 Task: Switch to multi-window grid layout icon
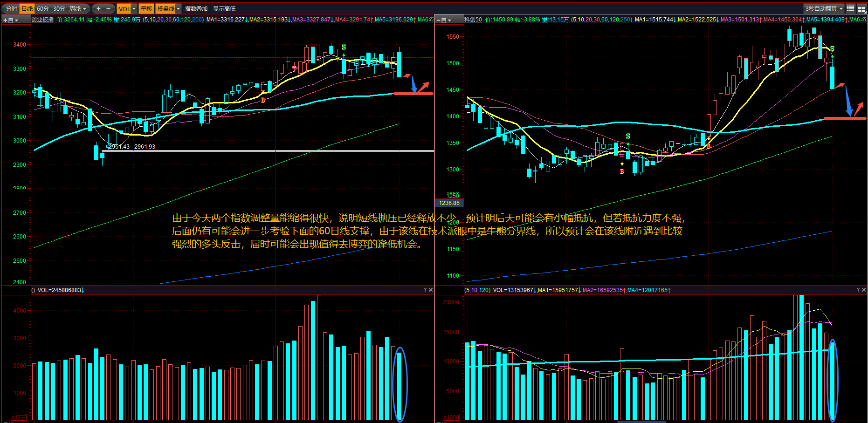click(861, 9)
